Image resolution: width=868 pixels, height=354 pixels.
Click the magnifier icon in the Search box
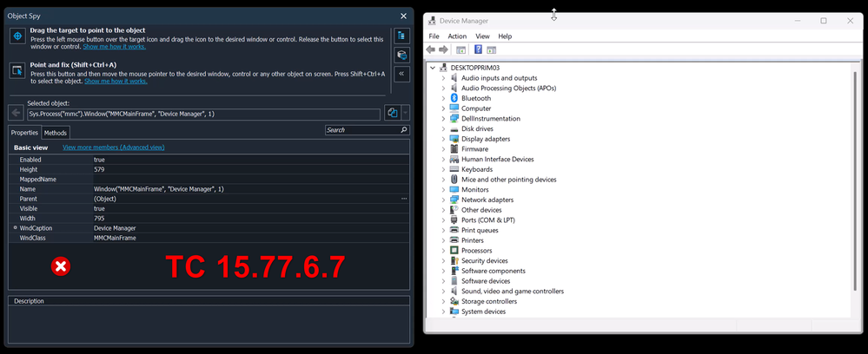[x=403, y=130]
